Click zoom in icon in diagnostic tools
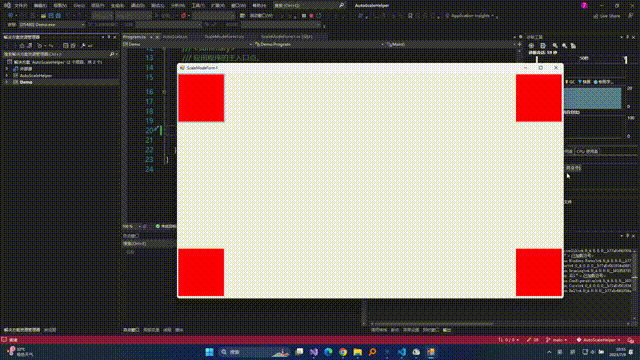The height and width of the screenshot is (360, 640). tap(555, 46)
